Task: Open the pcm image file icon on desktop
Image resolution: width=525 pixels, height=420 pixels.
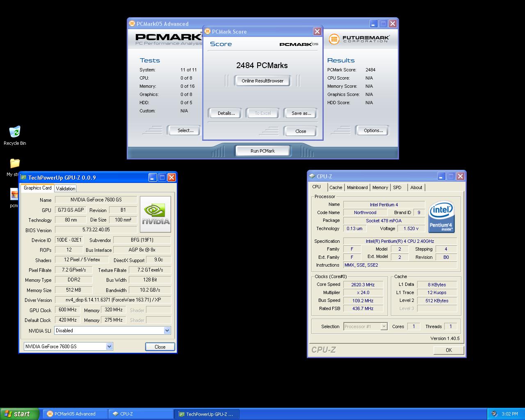Action: tap(14, 194)
